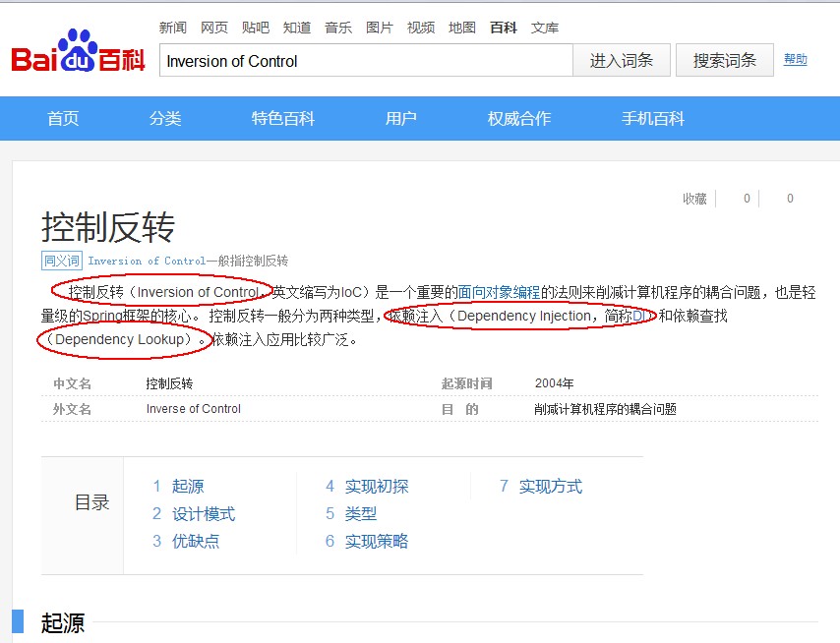The image size is (840, 643).
Task: Open the 新闻 top navigation link
Action: (x=172, y=28)
